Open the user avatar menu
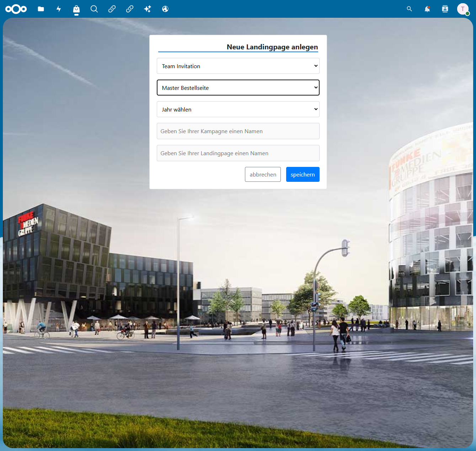The height and width of the screenshot is (451, 476). coord(463,9)
